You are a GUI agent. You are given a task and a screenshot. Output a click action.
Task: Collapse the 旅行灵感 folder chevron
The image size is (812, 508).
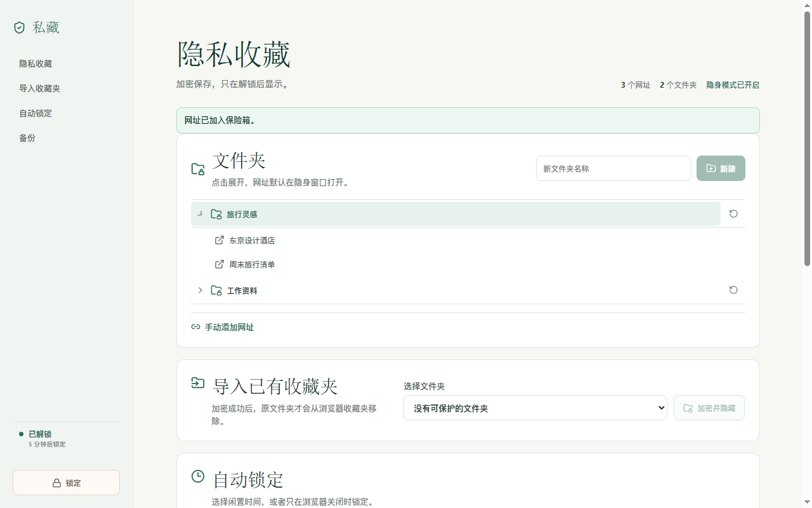pos(200,214)
